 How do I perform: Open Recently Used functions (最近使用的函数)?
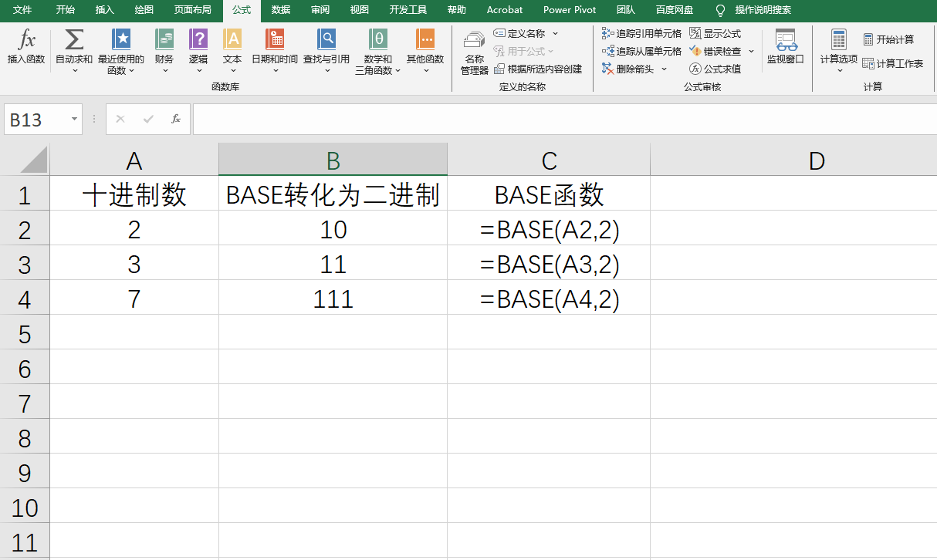(121, 52)
